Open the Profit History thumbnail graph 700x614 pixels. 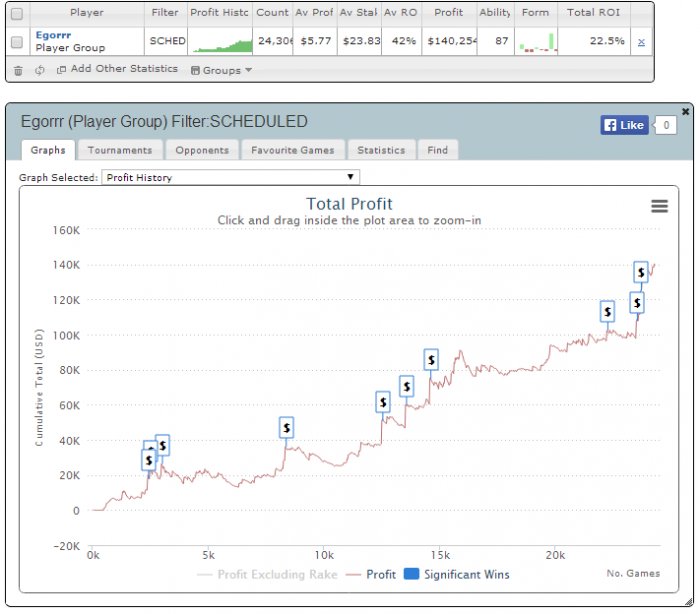point(220,42)
